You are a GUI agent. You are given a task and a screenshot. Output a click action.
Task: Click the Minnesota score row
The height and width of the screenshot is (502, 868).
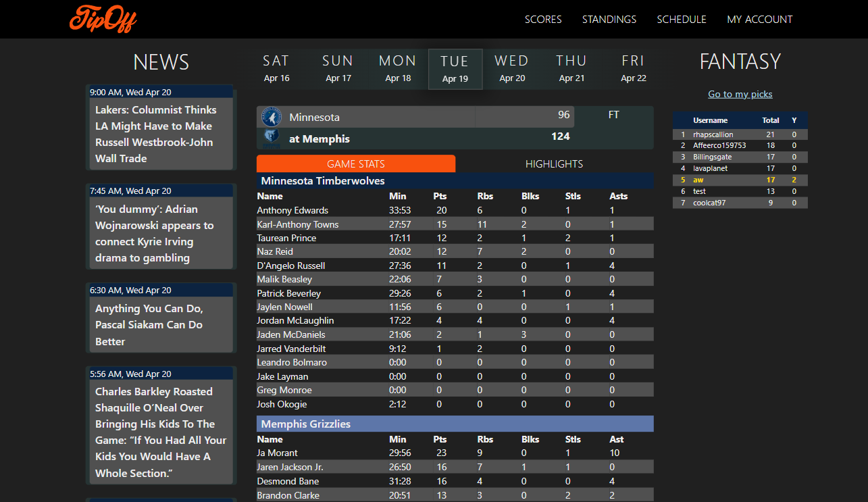point(415,117)
